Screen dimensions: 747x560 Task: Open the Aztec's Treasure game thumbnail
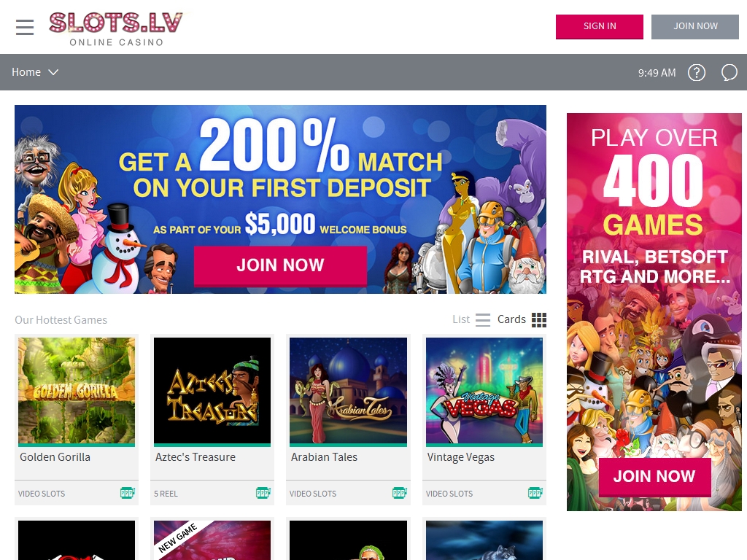[x=212, y=392]
